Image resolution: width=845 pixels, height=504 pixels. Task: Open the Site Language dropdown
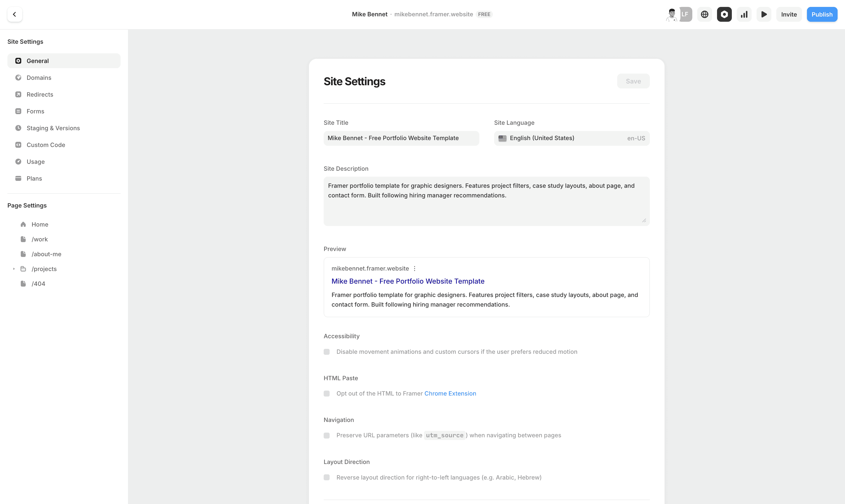click(571, 138)
